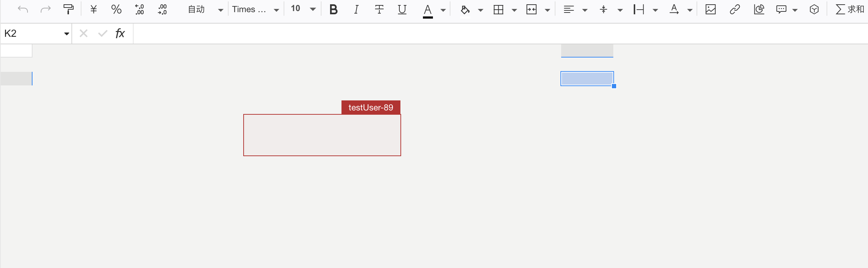Open borders options dropdown arrow
Image resolution: width=868 pixels, height=268 pixels.
click(x=514, y=10)
